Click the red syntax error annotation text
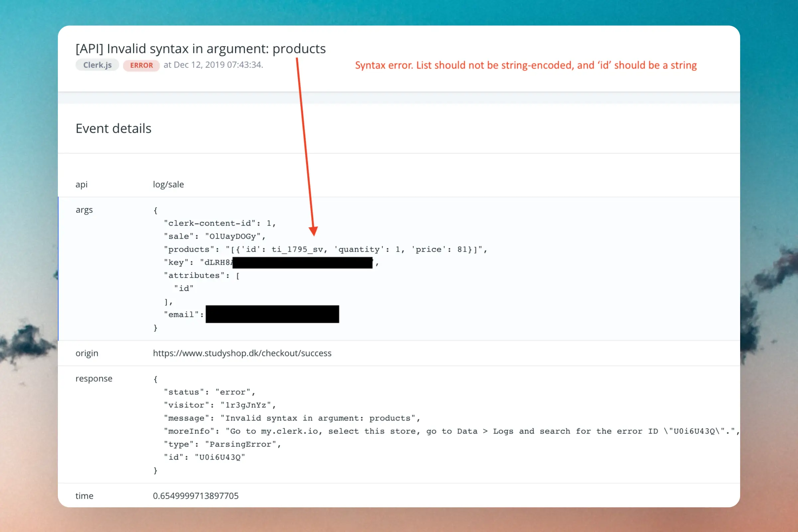The image size is (798, 532). coord(526,65)
